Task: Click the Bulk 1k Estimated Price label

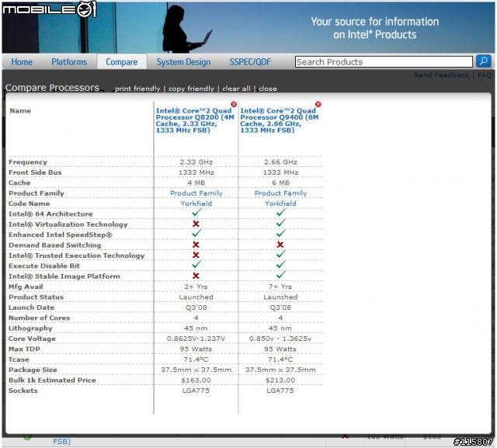Action: (x=52, y=380)
